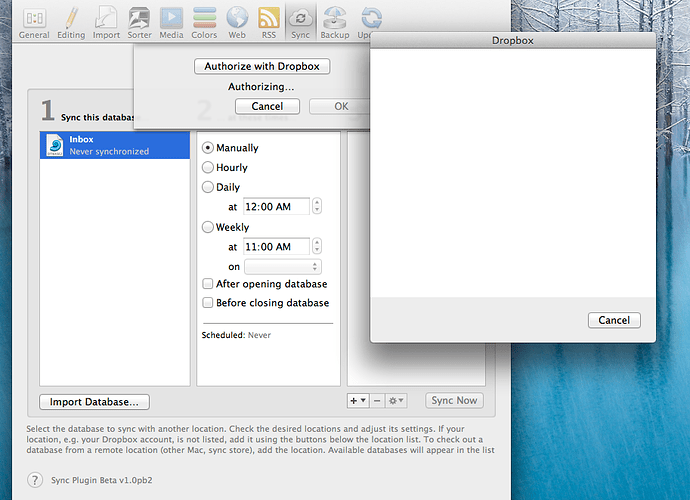Open the RSS preferences pane
This screenshot has height=500, width=690.
(269, 23)
